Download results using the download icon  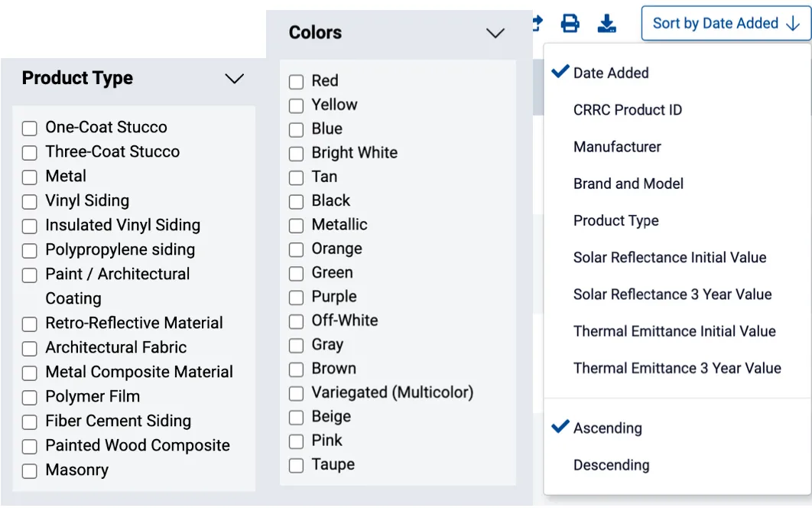(606, 23)
